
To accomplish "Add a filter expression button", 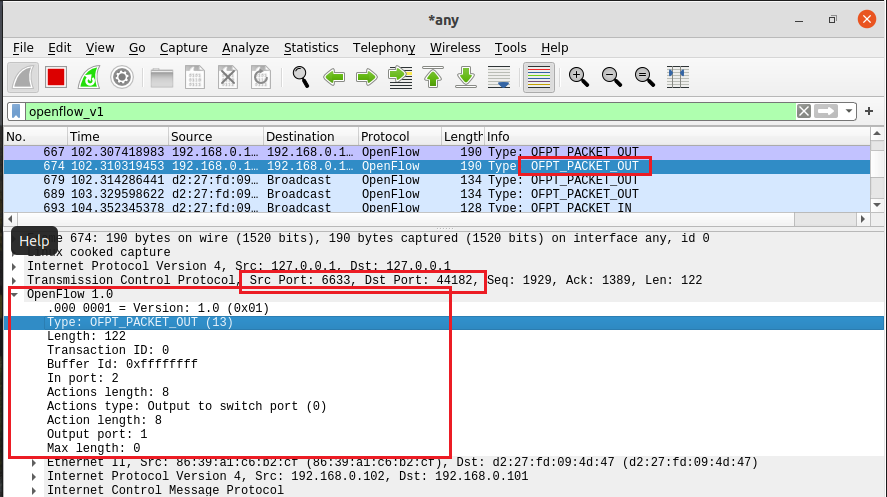I will coord(869,111).
